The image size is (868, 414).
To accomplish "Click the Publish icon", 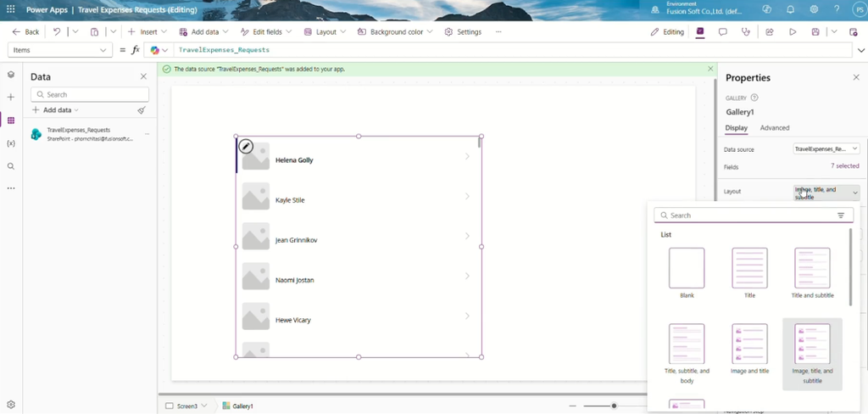I will pyautogui.click(x=853, y=32).
